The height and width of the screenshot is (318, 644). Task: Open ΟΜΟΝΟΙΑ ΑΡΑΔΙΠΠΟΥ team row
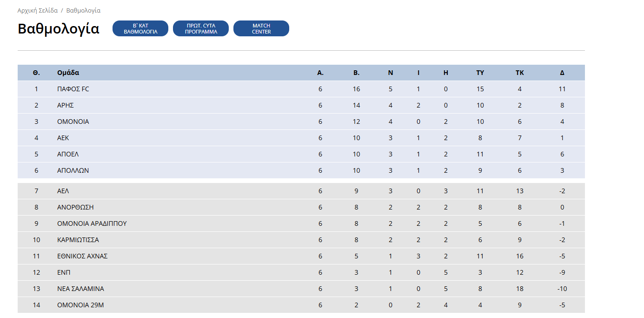point(92,223)
